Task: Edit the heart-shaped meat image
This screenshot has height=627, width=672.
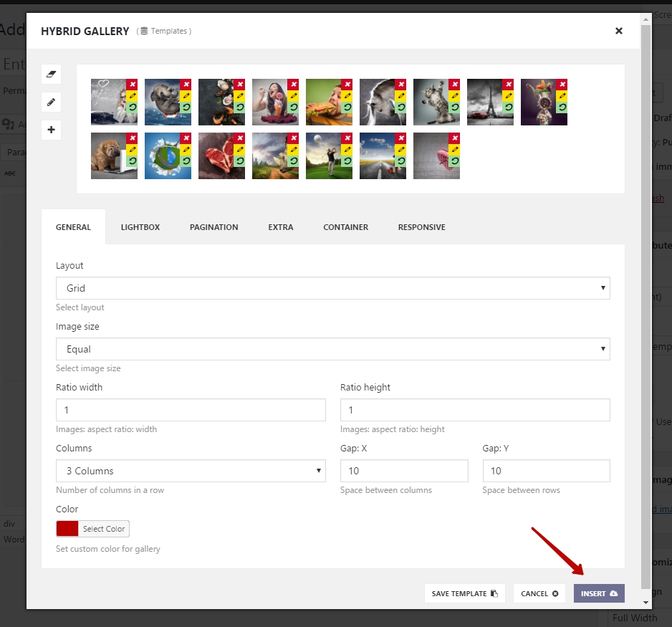Action: pos(239,150)
